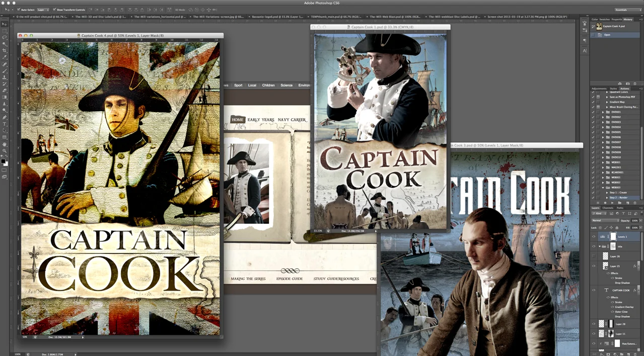Create new adjustment layer icon at bottom
This screenshot has height=356, width=644.
click(x=615, y=354)
